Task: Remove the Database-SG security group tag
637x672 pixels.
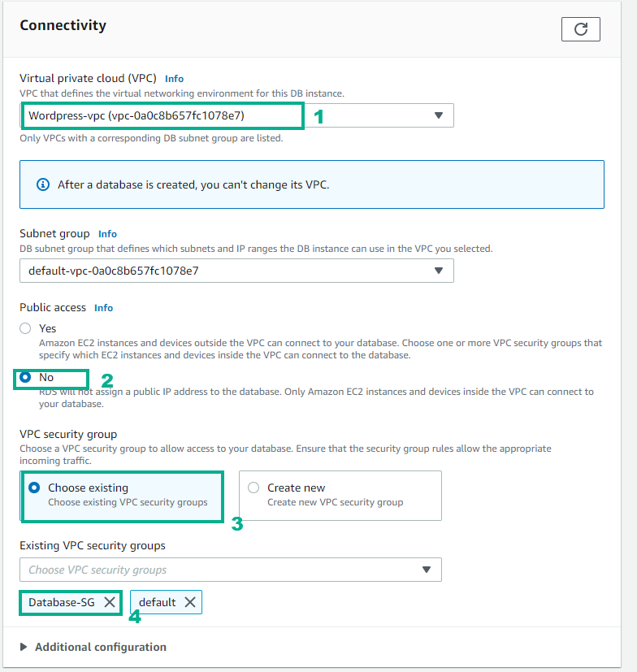Action: pos(109,602)
